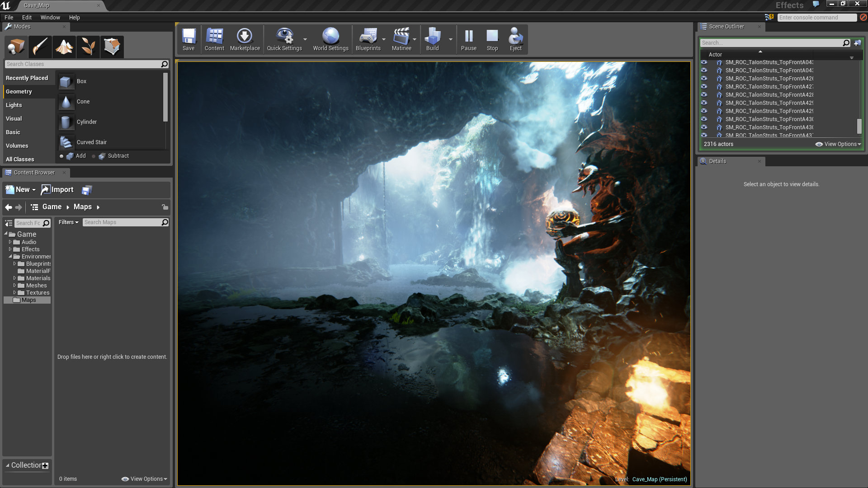
Task: Open the Quick Settings dropdown arrow
Action: 305,39
